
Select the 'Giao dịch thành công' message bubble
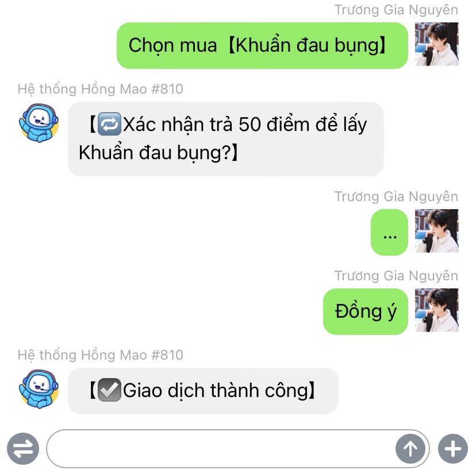pos(203,391)
